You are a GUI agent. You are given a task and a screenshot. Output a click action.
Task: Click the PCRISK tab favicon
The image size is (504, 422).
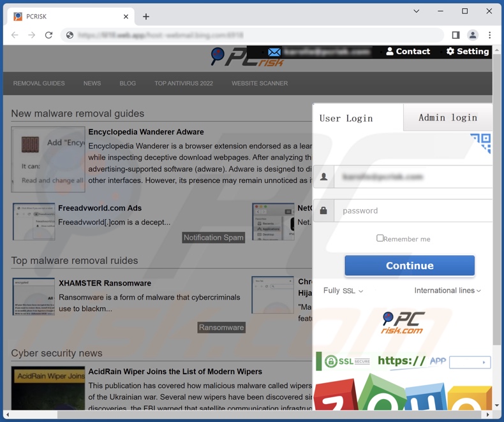[18, 17]
